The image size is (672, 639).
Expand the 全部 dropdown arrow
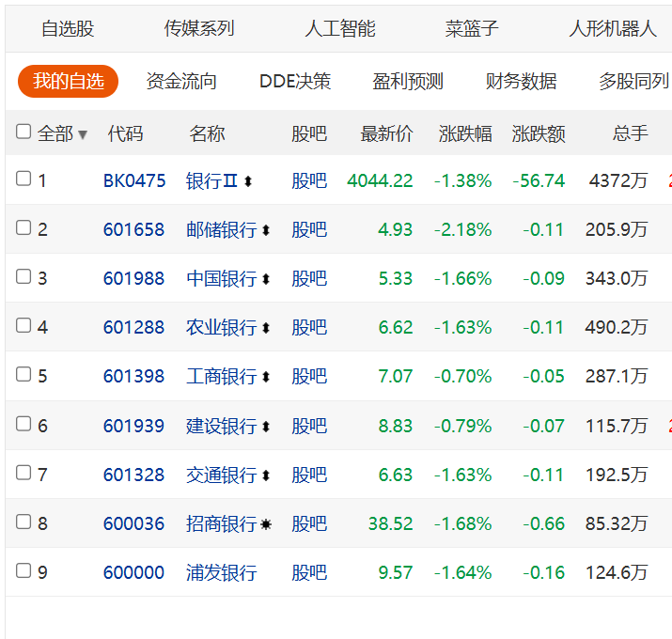pos(83,135)
